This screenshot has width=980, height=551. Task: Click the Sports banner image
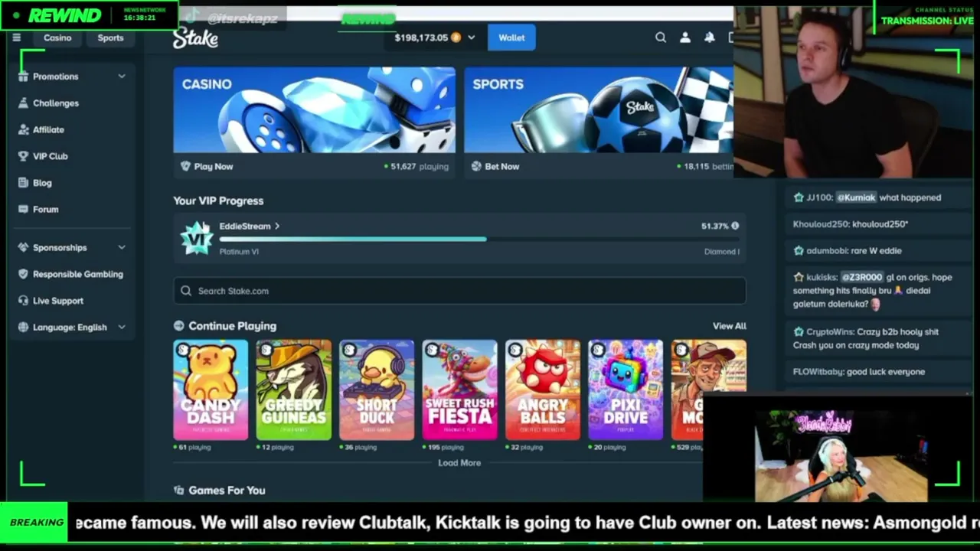tap(599, 110)
